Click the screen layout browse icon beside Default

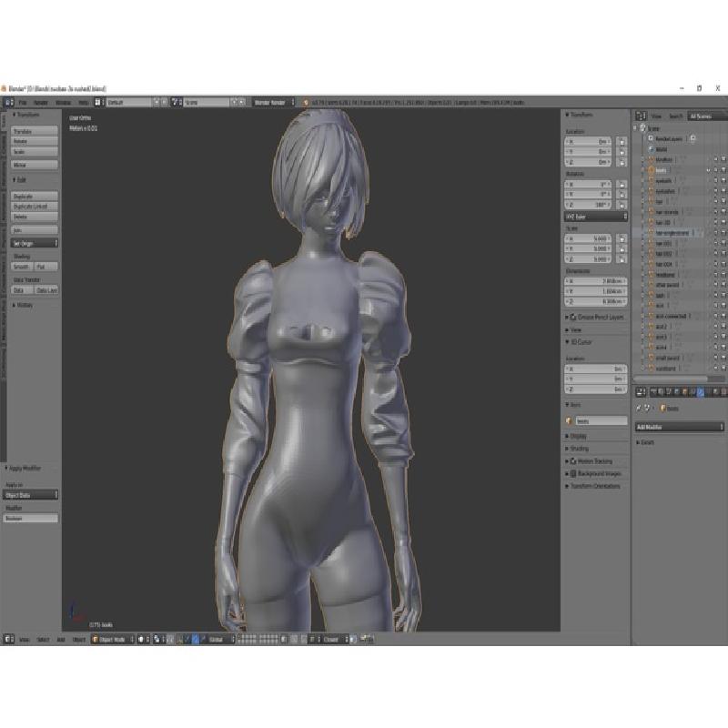tap(98, 102)
